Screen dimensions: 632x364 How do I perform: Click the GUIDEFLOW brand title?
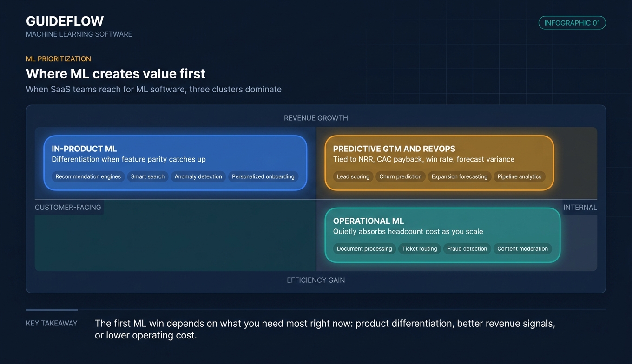pos(65,21)
